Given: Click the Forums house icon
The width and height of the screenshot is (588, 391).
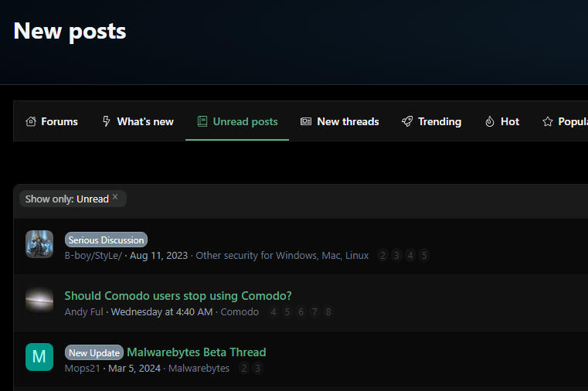Looking at the screenshot, I should point(31,121).
